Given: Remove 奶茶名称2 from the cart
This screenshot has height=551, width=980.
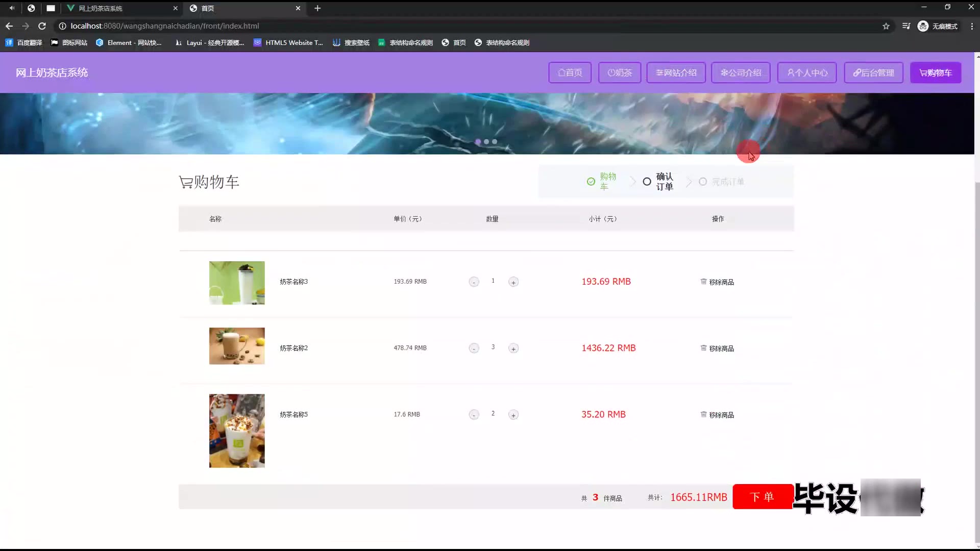Looking at the screenshot, I should [717, 348].
